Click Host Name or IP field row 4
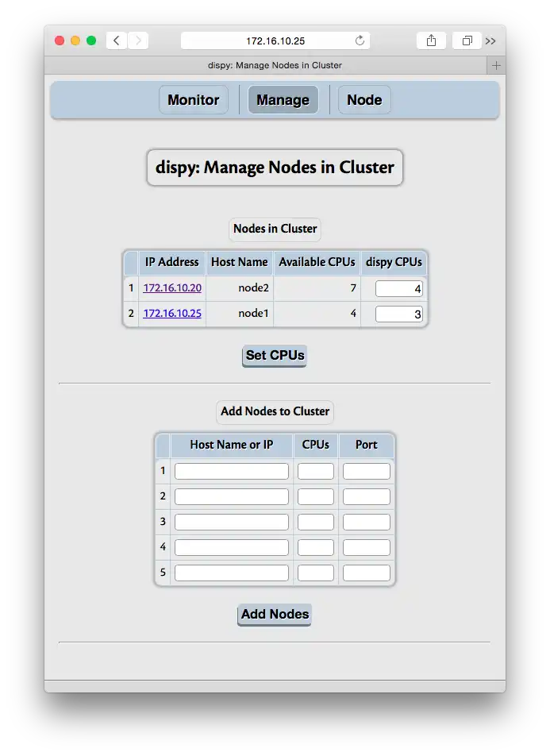 (x=232, y=548)
